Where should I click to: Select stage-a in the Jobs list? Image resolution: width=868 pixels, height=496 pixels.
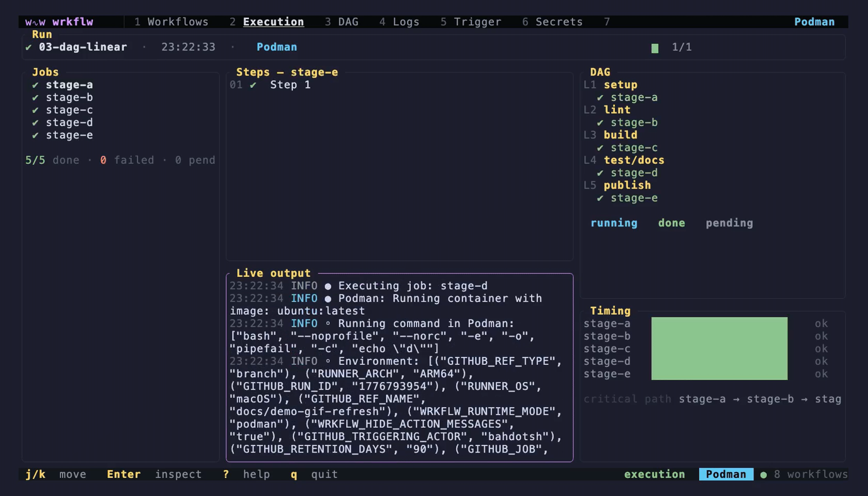(69, 85)
